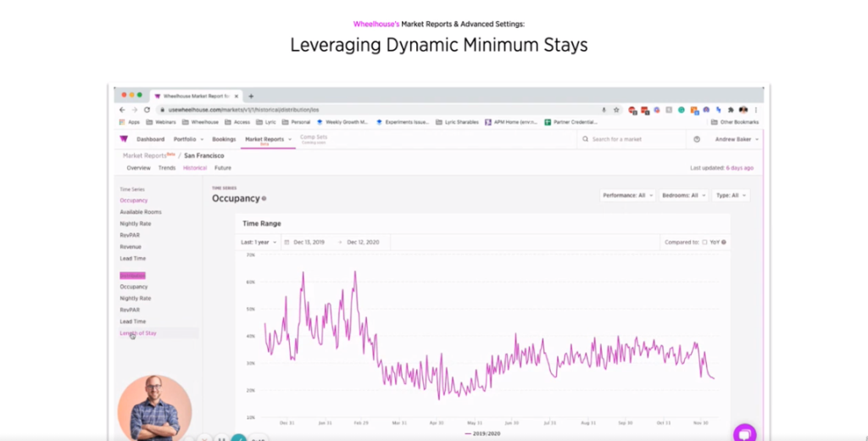Click the Wheelhouse logo icon
Viewport: 868px width, 441px height.
[x=124, y=139]
